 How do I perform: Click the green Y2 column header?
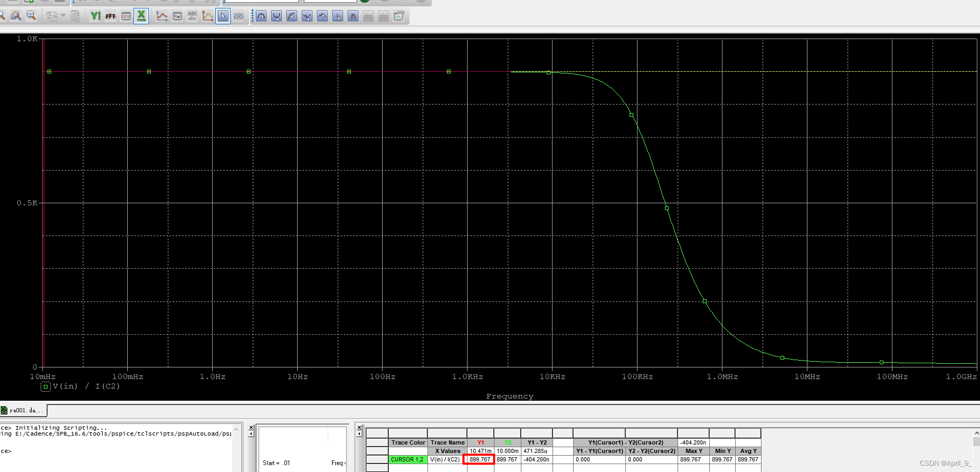point(508,442)
